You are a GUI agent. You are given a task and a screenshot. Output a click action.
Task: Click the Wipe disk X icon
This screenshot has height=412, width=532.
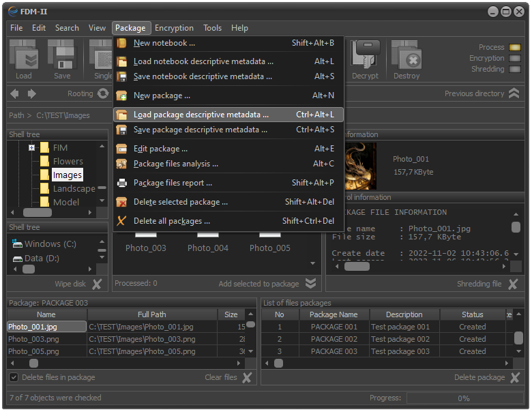click(x=97, y=284)
